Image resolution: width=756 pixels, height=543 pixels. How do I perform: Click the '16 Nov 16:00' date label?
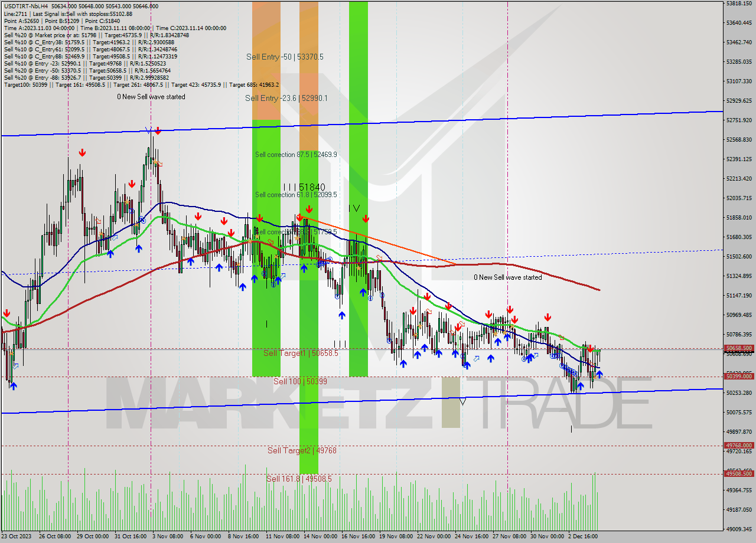[357, 537]
